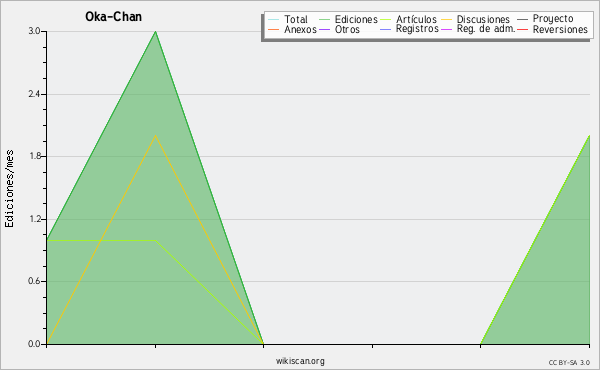
Task: Click the '0.6' y-axis value
Action: [34, 282]
